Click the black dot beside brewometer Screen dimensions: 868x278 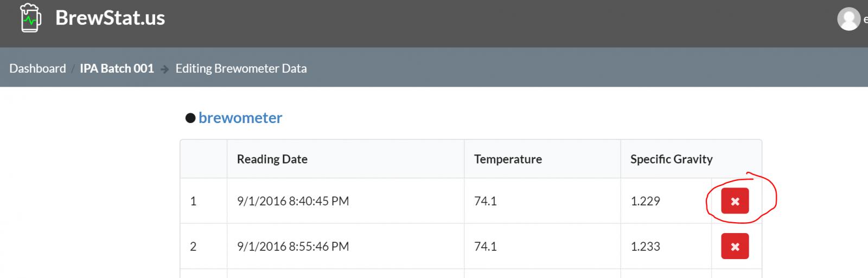click(x=190, y=118)
